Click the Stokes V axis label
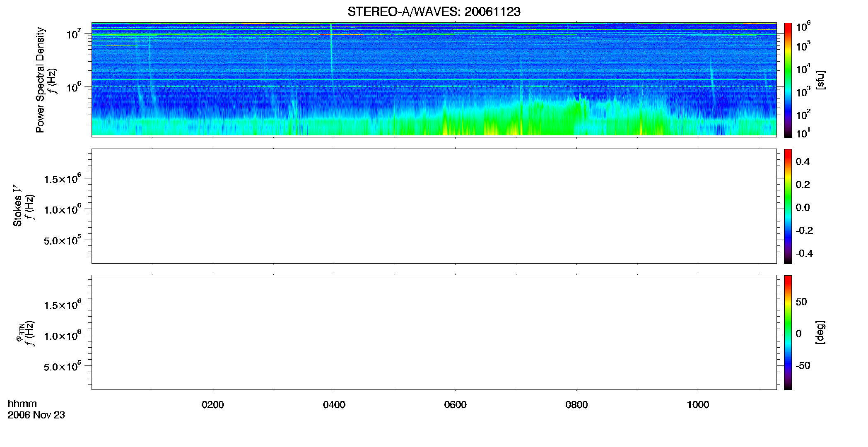Screen dimensions: 868x447 click(x=17, y=206)
